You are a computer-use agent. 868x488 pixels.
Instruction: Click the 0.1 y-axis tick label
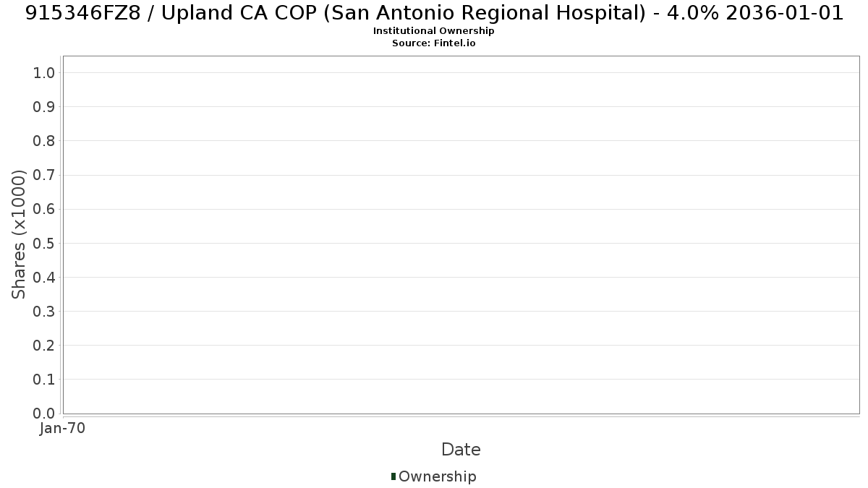tap(44, 379)
